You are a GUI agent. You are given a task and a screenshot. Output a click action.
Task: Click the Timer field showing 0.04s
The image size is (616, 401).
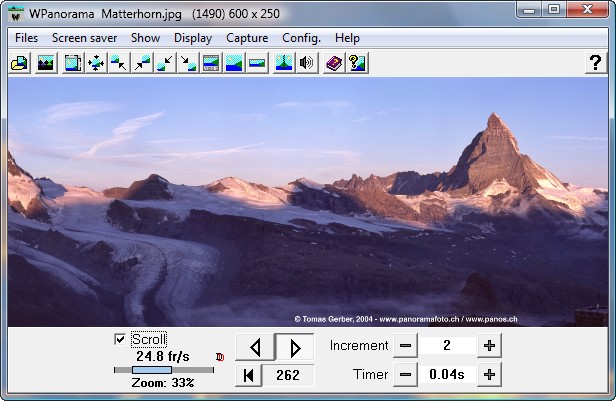click(x=447, y=375)
